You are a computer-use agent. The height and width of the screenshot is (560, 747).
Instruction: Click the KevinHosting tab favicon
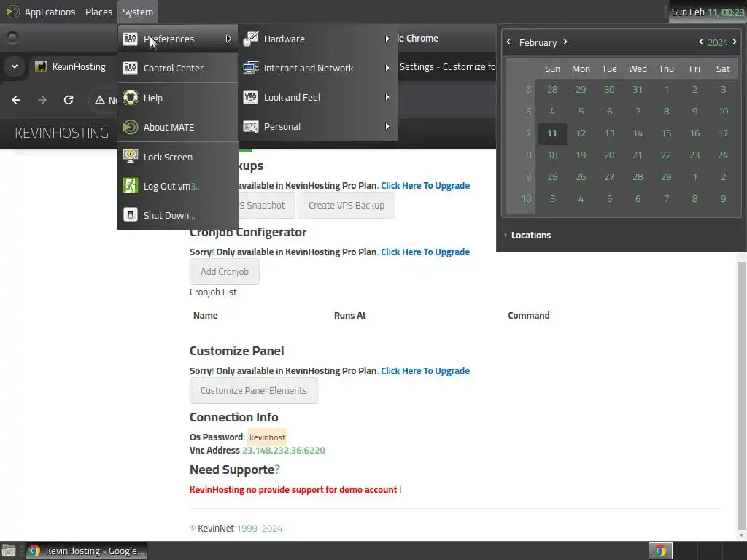(41, 66)
